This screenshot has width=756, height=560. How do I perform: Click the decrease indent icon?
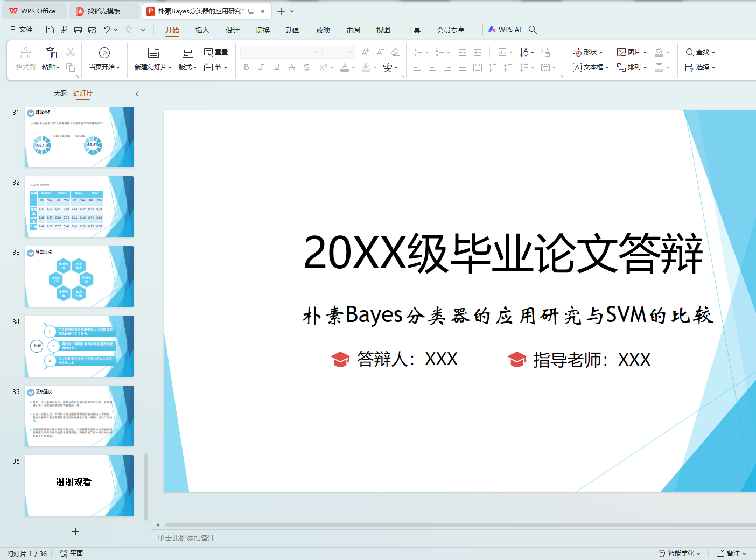tap(462, 52)
